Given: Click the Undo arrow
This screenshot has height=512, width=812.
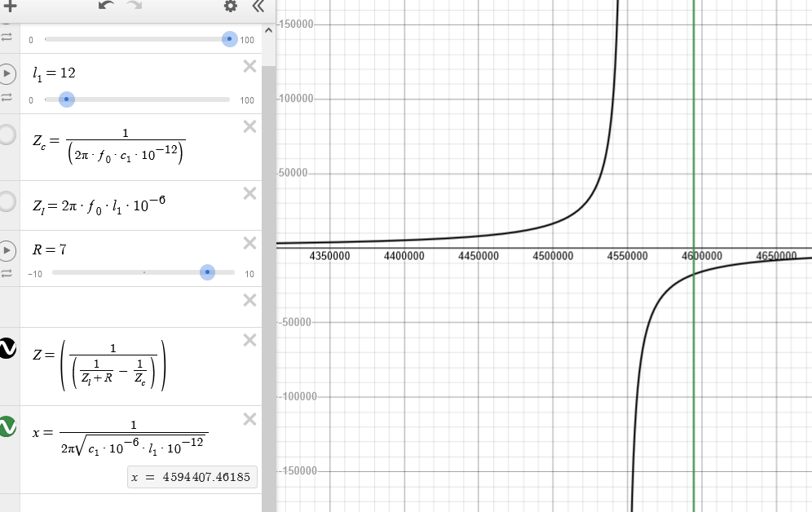Looking at the screenshot, I should [106, 7].
